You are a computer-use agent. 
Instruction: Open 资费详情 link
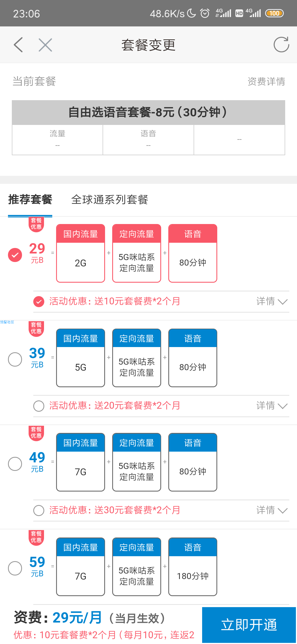(266, 81)
